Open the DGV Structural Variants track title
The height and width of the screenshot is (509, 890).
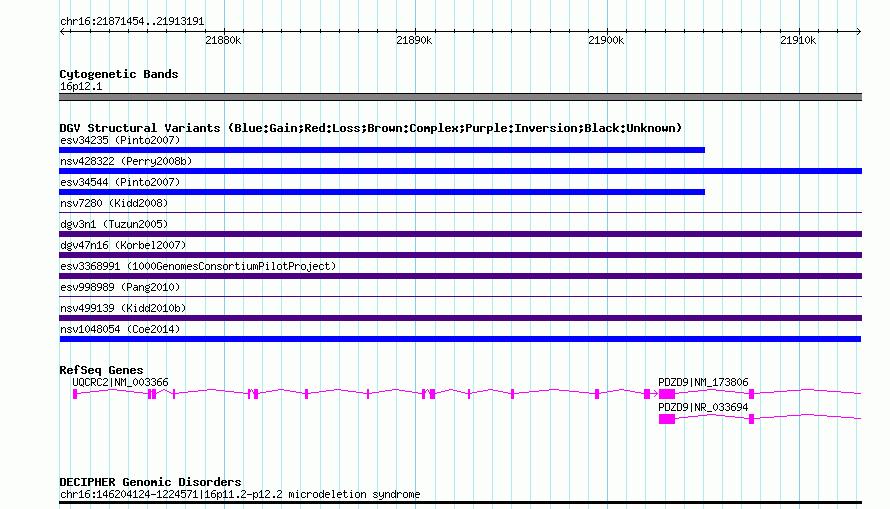[x=371, y=128]
